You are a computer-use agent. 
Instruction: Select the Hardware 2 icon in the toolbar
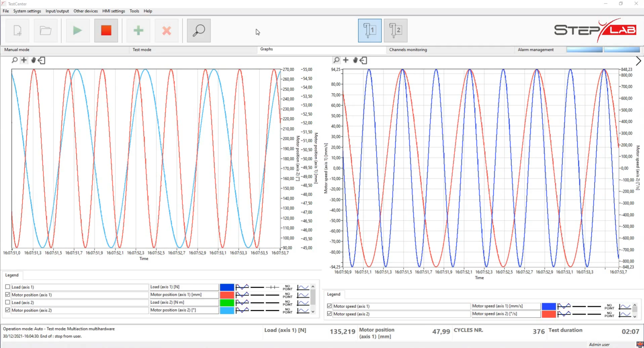[x=395, y=30]
